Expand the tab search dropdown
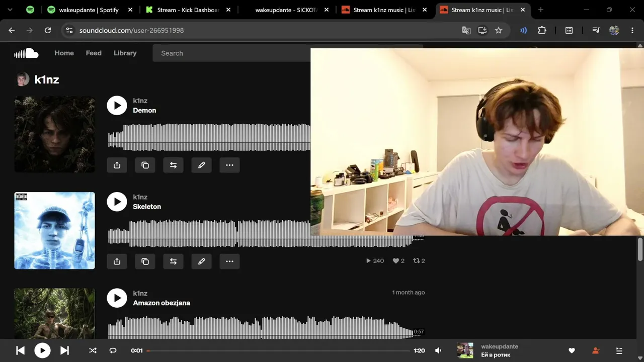This screenshot has width=644, height=362. tap(10, 10)
